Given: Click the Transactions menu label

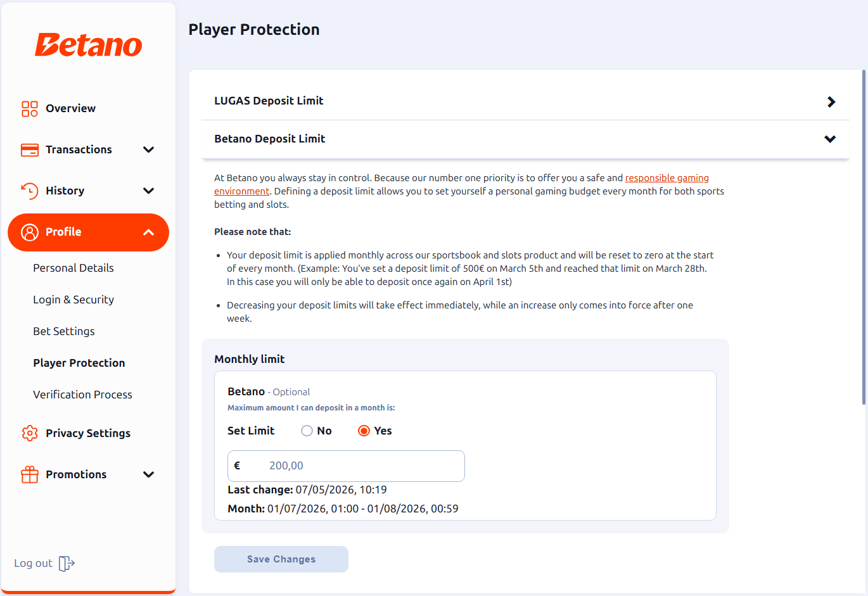Looking at the screenshot, I should tap(79, 150).
